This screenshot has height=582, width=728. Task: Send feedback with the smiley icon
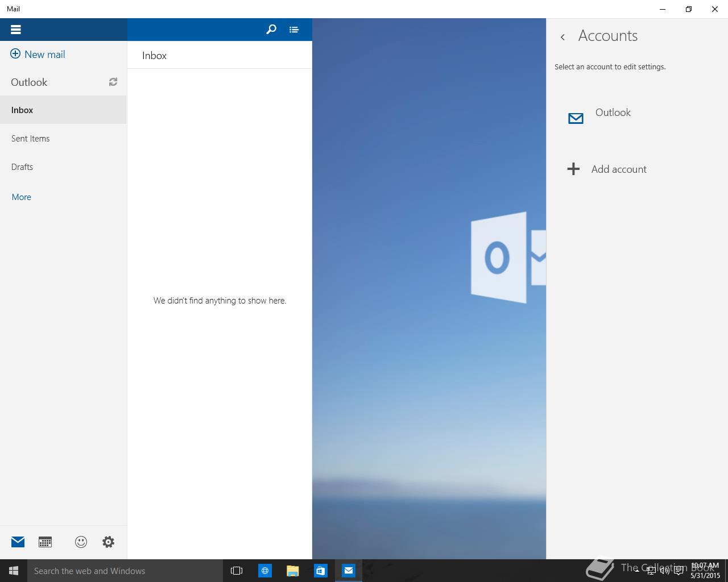[x=81, y=542]
